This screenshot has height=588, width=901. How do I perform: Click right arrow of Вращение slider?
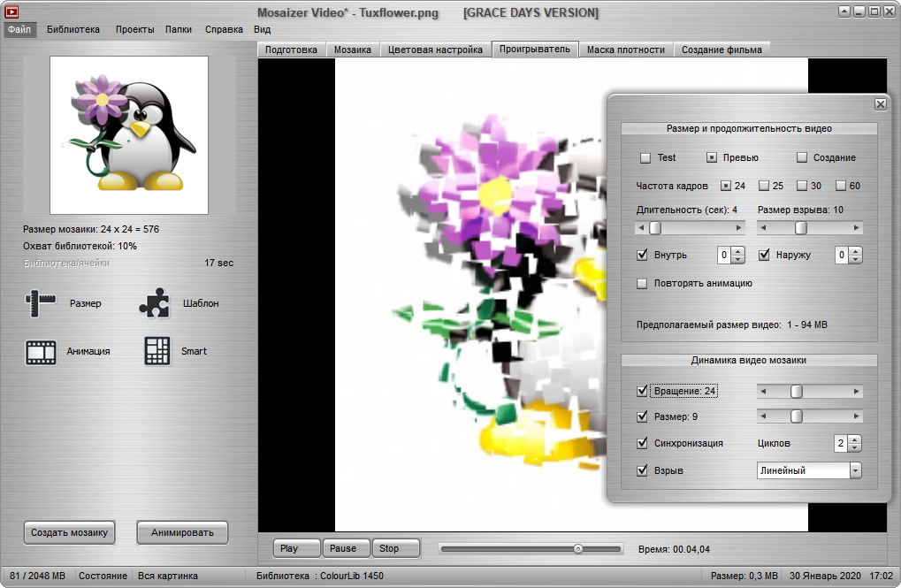pos(856,392)
